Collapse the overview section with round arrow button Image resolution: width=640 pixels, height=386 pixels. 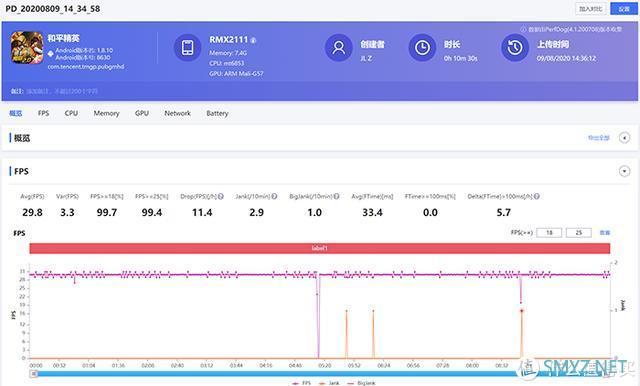[x=624, y=138]
